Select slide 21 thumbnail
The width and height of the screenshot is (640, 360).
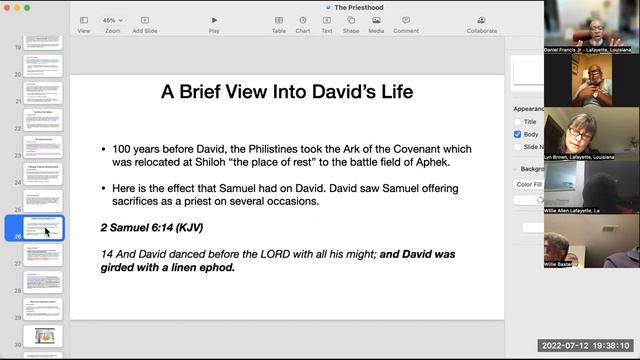pyautogui.click(x=43, y=93)
